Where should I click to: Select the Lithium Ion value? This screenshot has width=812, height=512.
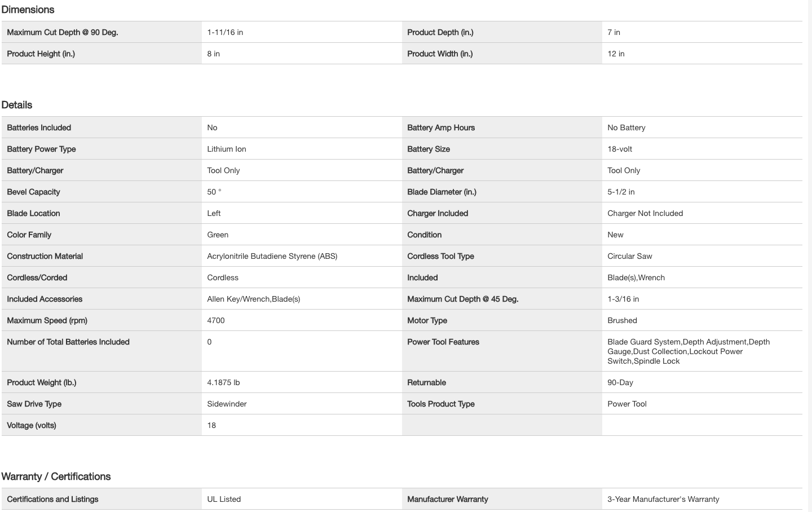coord(227,149)
